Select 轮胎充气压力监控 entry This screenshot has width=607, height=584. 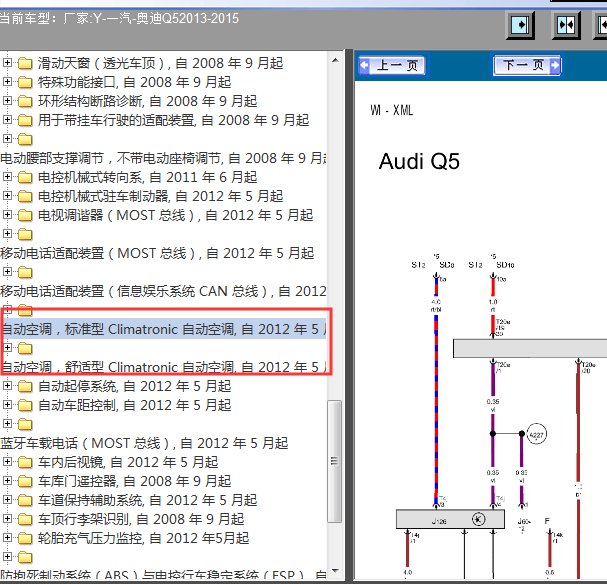coord(143,538)
